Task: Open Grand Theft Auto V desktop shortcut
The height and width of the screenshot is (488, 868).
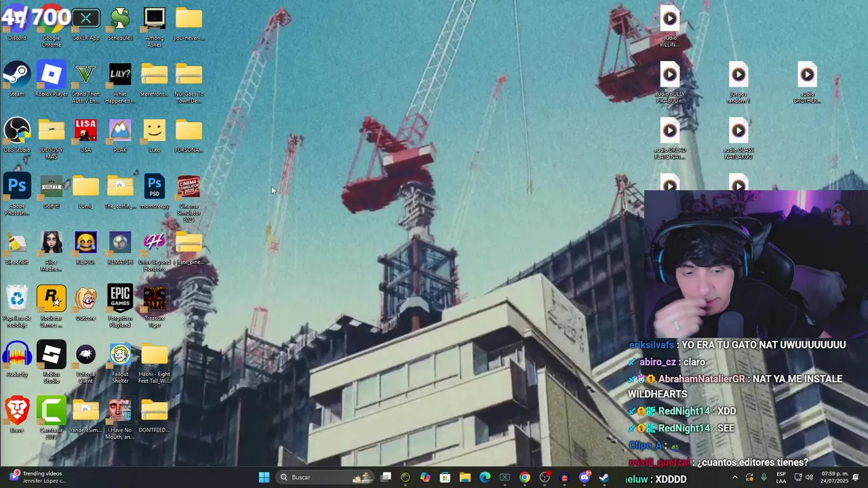Action: [x=86, y=83]
